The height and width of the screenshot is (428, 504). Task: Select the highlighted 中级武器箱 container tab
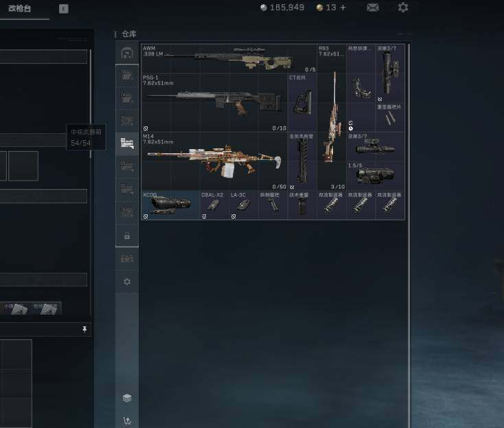127,144
